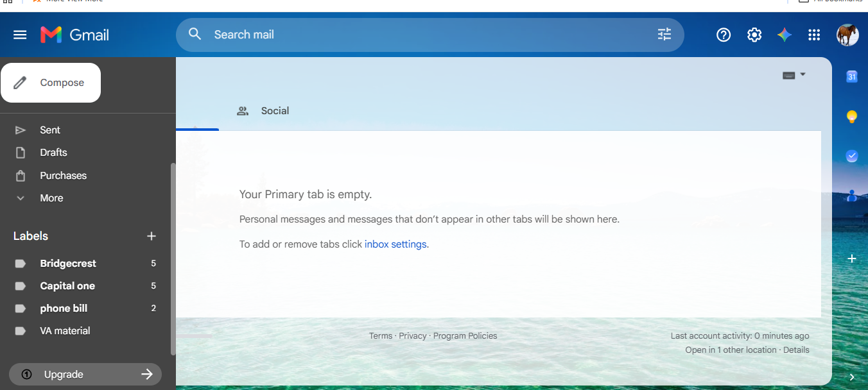The height and width of the screenshot is (390, 868).
Task: Open Google Tasks side panel icon
Action: [x=852, y=156]
